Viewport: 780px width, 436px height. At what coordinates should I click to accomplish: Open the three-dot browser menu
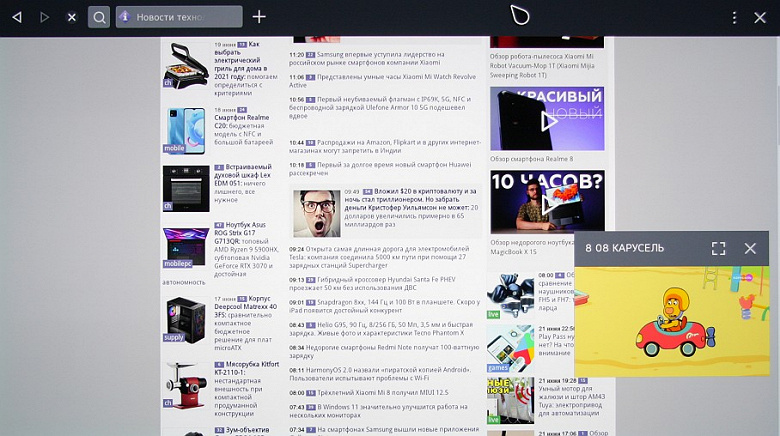point(734,18)
